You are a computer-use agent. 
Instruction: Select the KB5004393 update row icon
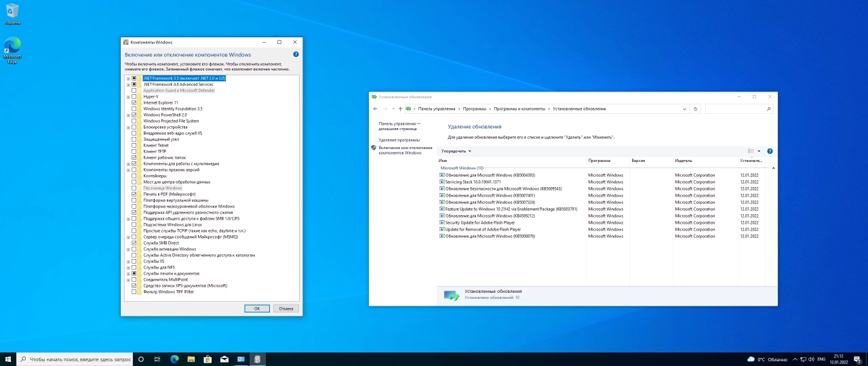pyautogui.click(x=442, y=175)
